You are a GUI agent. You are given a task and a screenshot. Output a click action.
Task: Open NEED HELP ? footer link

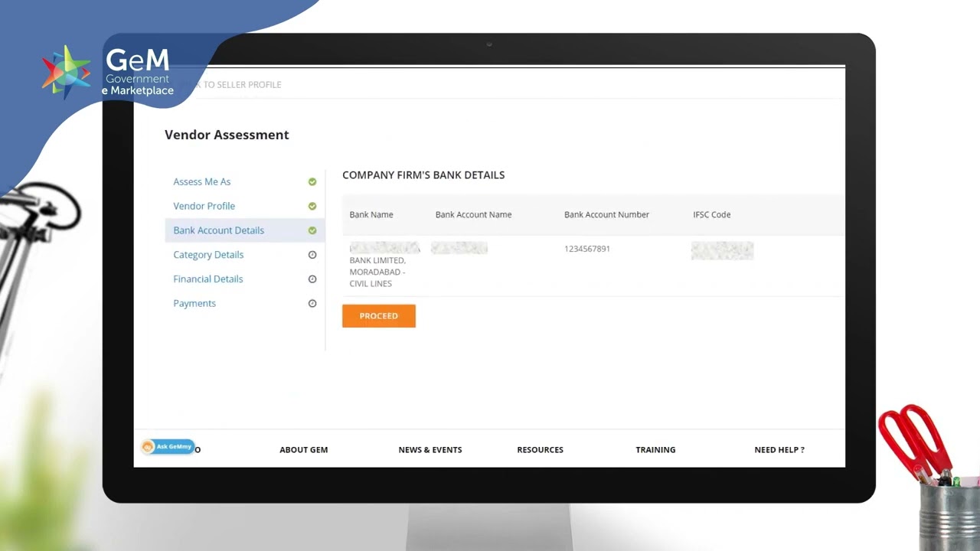(x=779, y=450)
